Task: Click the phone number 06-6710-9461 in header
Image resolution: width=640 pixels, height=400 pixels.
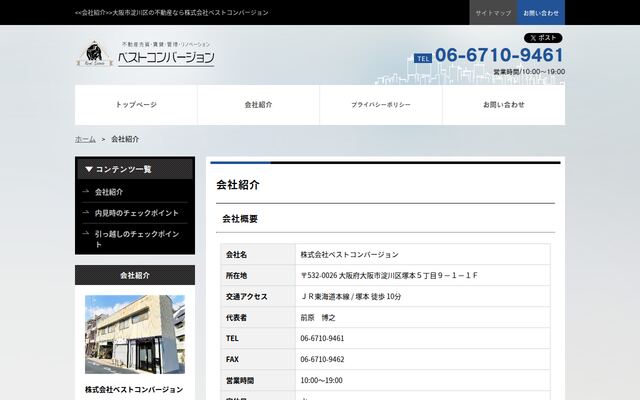Action: 499,55
